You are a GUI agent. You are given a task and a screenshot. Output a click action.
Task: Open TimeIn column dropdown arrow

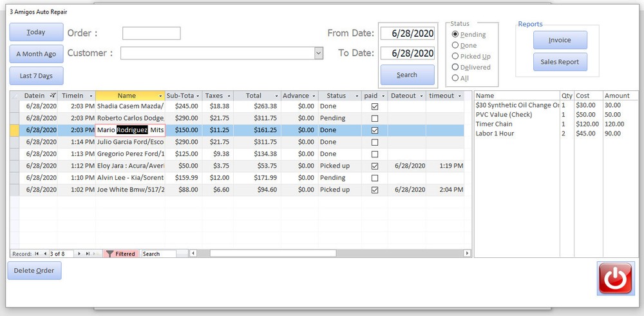[91, 96]
